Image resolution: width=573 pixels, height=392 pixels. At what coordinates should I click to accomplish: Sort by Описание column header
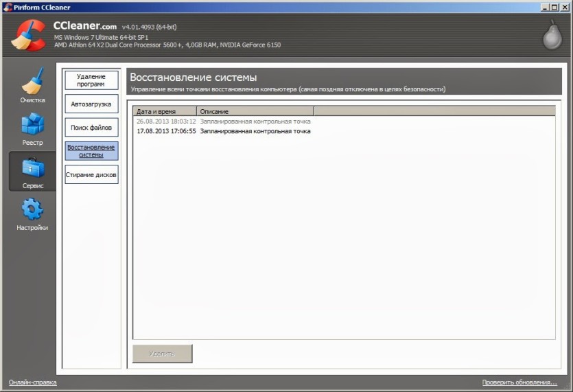coord(255,111)
